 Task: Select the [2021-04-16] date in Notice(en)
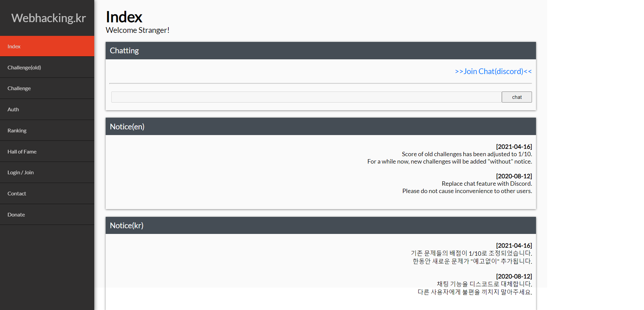pyautogui.click(x=514, y=146)
